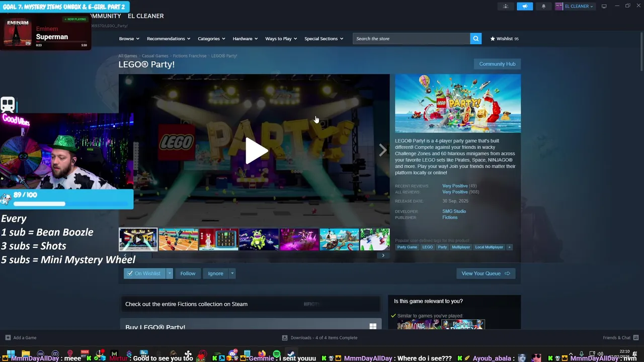
Task: Open the friends activity icon in title bar
Action: pos(506,6)
